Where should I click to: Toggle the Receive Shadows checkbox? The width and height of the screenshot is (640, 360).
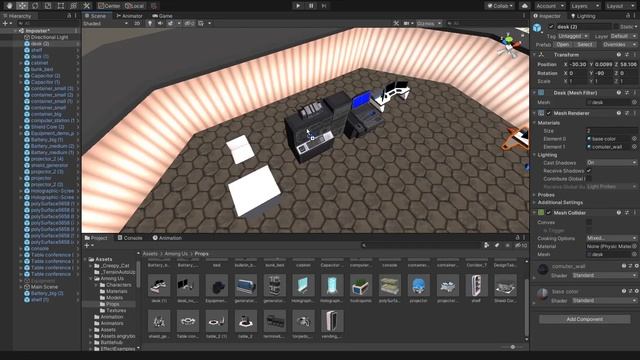pos(589,171)
